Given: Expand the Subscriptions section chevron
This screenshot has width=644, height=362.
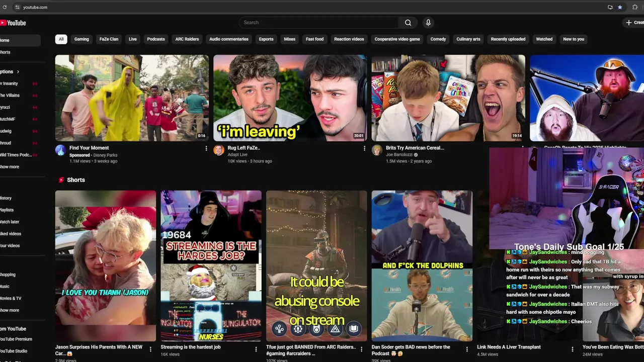Looking at the screenshot, I should [x=18, y=72].
